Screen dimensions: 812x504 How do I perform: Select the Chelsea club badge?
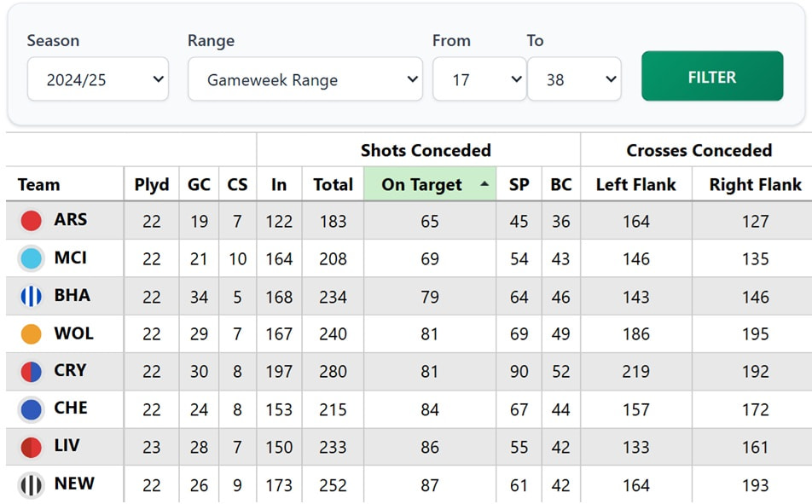tap(32, 409)
